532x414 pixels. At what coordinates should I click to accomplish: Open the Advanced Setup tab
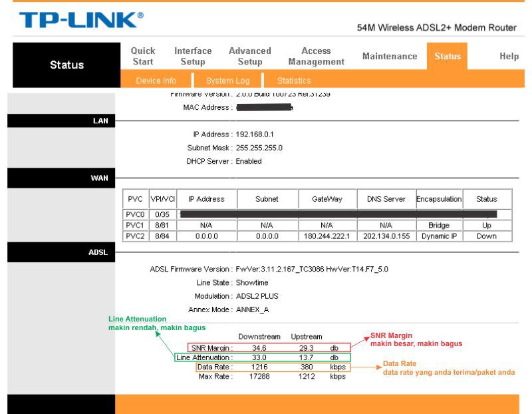pos(250,56)
